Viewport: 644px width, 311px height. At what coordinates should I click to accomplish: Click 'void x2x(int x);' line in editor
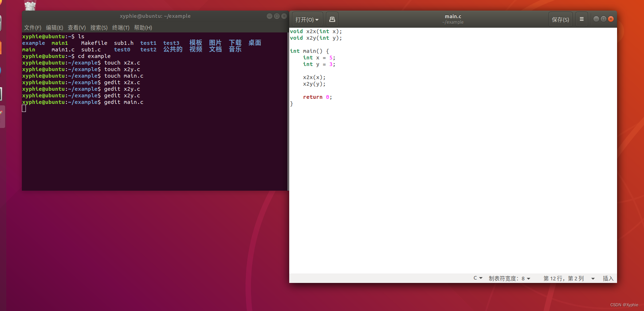[x=316, y=31]
